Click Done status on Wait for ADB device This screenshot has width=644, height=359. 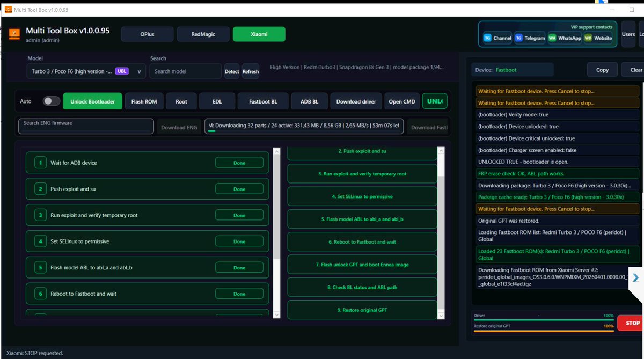pyautogui.click(x=239, y=163)
